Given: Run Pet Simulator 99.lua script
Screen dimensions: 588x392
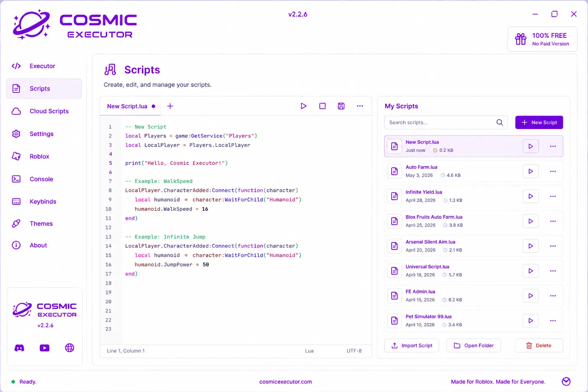Looking at the screenshot, I should tap(531, 320).
